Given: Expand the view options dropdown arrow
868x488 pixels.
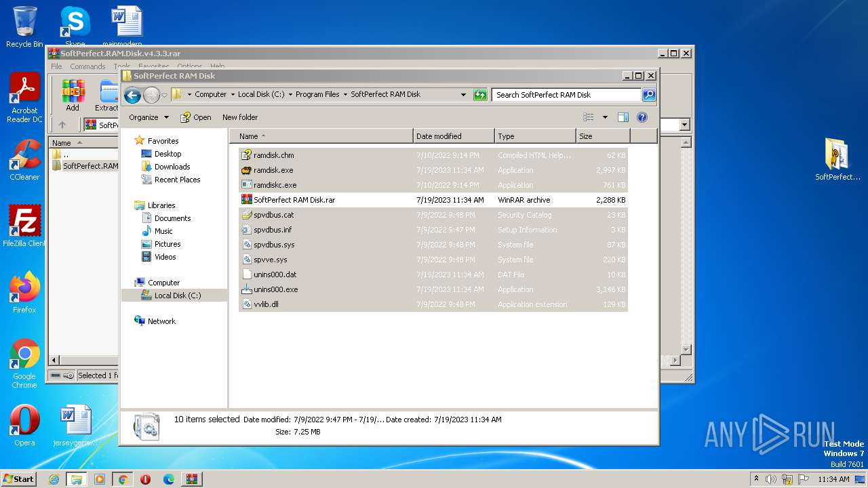Looking at the screenshot, I should (x=605, y=117).
